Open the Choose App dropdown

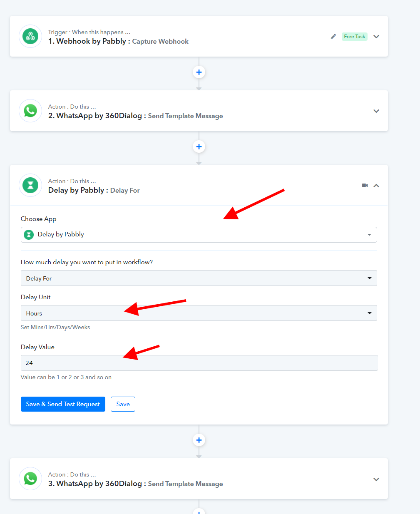pos(199,235)
